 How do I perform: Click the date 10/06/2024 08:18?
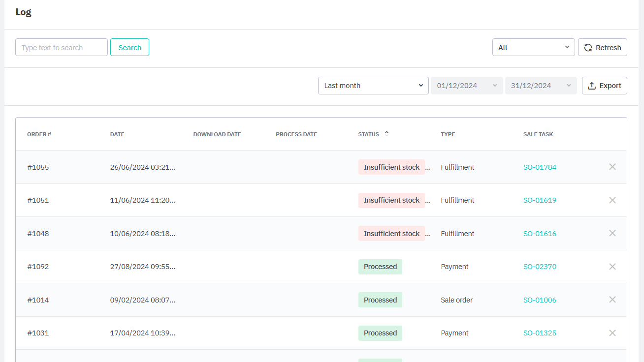coord(143,234)
